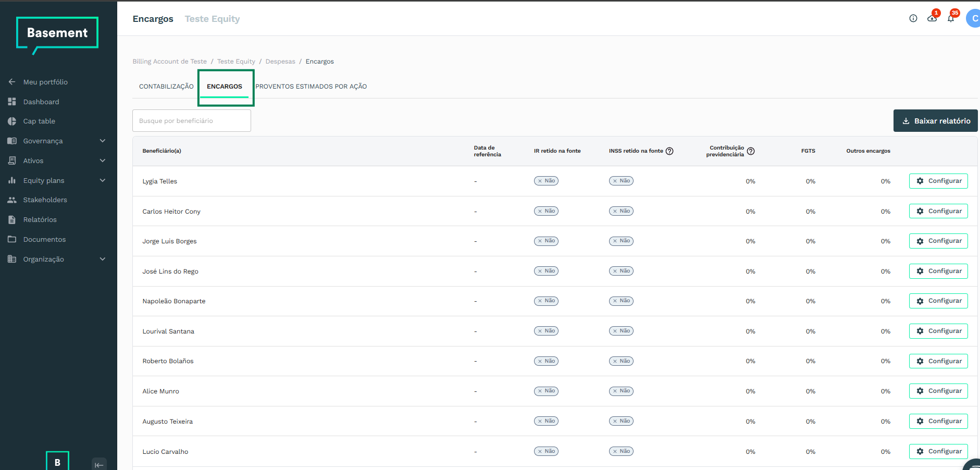
Task: Click the IR retido na fonte header
Action: [557, 151]
